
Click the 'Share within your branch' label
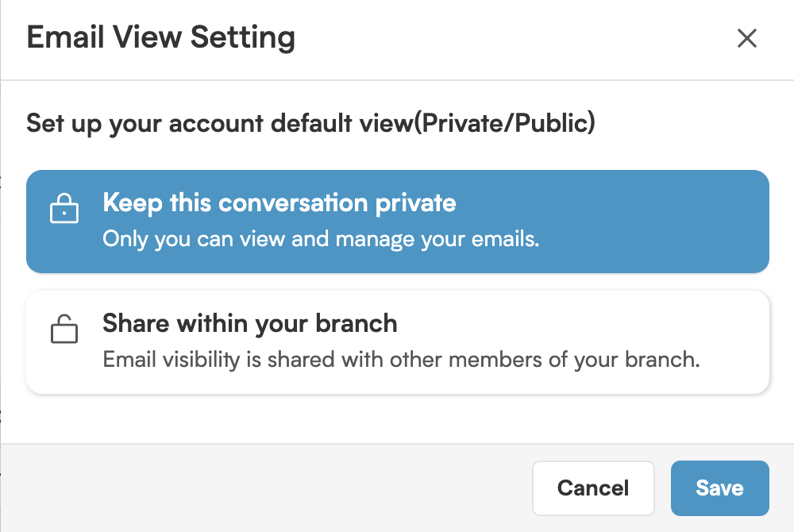click(x=250, y=324)
